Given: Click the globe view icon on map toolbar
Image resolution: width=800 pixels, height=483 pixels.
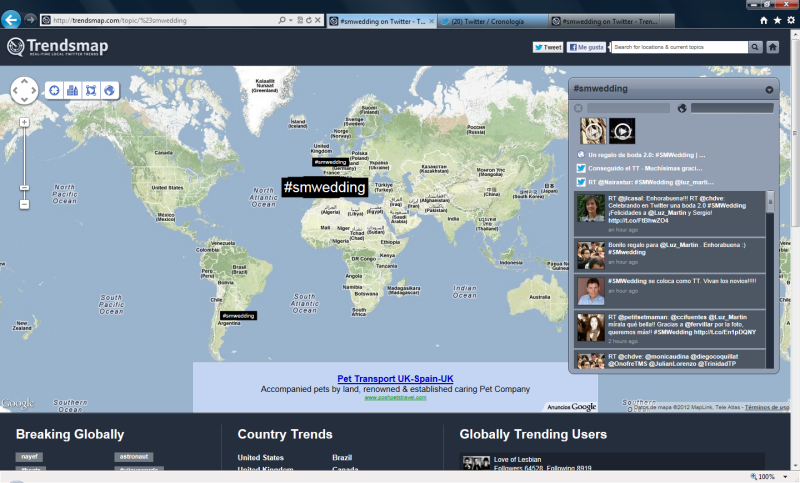Looking at the screenshot, I should [x=109, y=91].
